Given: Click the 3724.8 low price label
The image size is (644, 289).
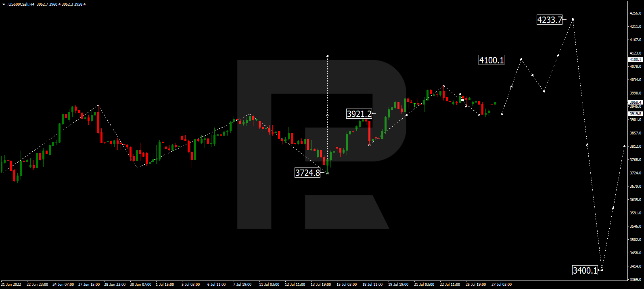Looking at the screenshot, I should tap(307, 173).
